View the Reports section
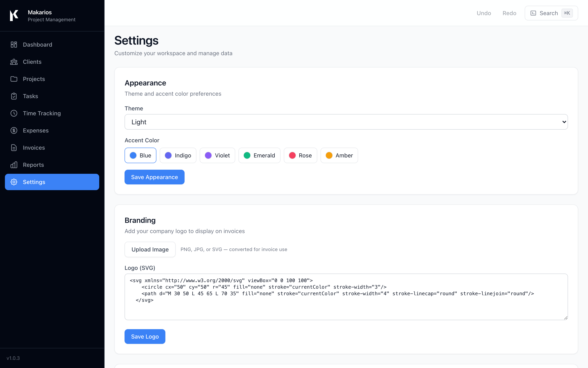588x368 pixels. [x=52, y=165]
